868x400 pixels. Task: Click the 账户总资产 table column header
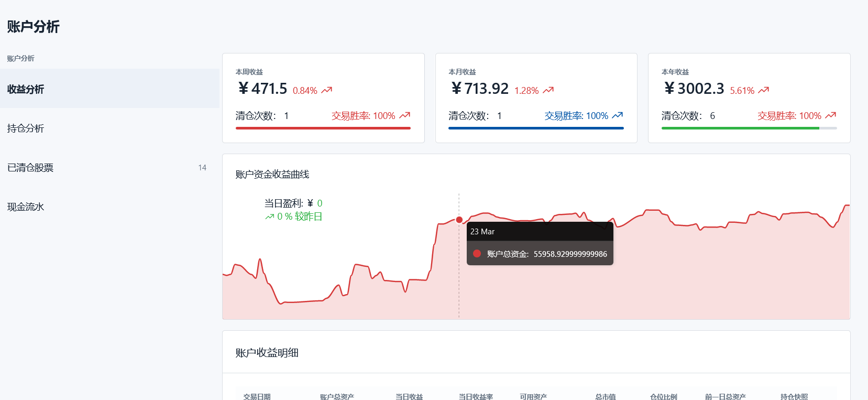(337, 397)
